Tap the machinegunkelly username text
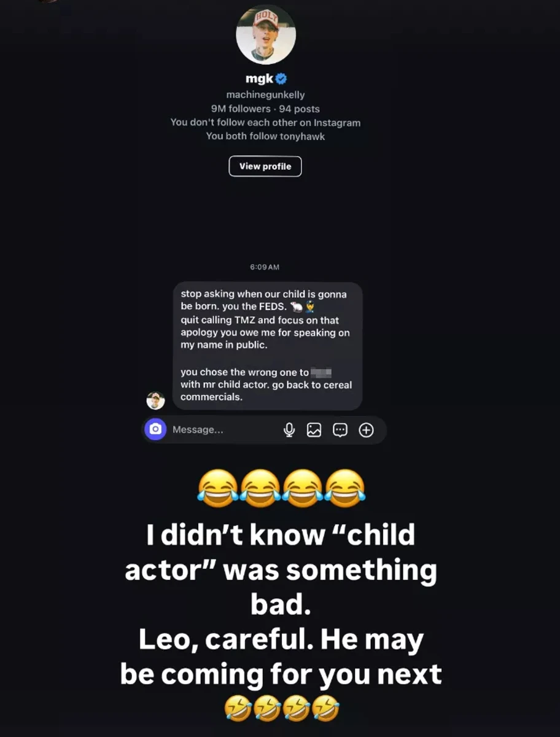The height and width of the screenshot is (737, 560). [x=265, y=95]
